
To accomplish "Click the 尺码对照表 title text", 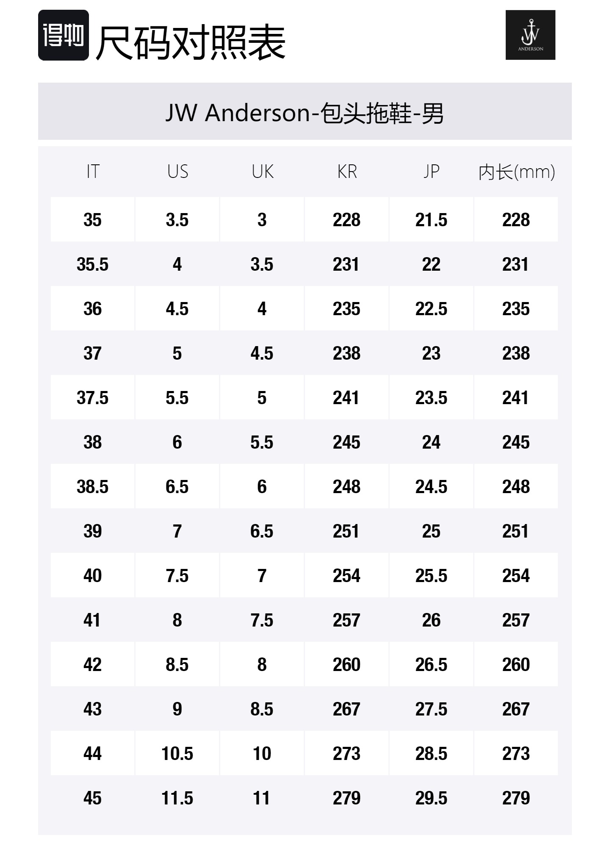I will (191, 42).
